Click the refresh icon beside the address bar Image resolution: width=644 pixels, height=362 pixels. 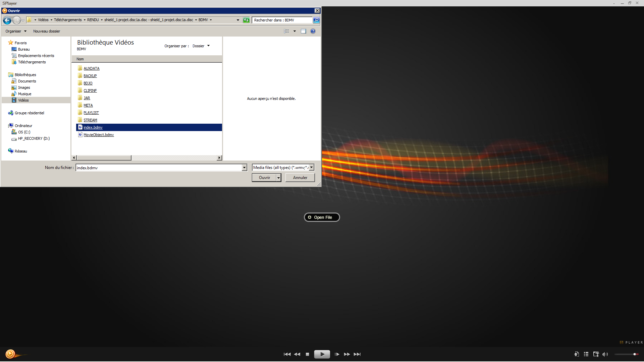[246, 20]
